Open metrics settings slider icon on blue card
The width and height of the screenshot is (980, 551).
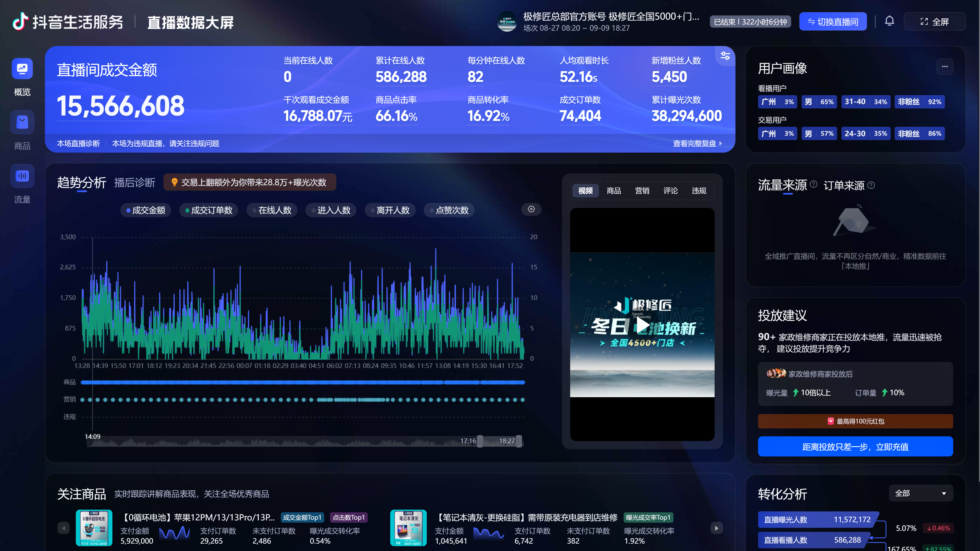coord(725,56)
